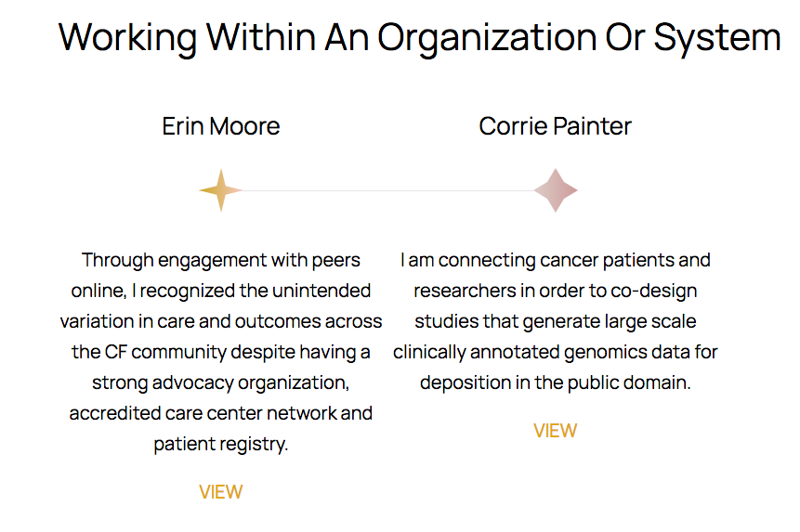This screenshot has width=800, height=532.
Task: Click "clinically annotated genomics data for" line
Action: (x=555, y=352)
